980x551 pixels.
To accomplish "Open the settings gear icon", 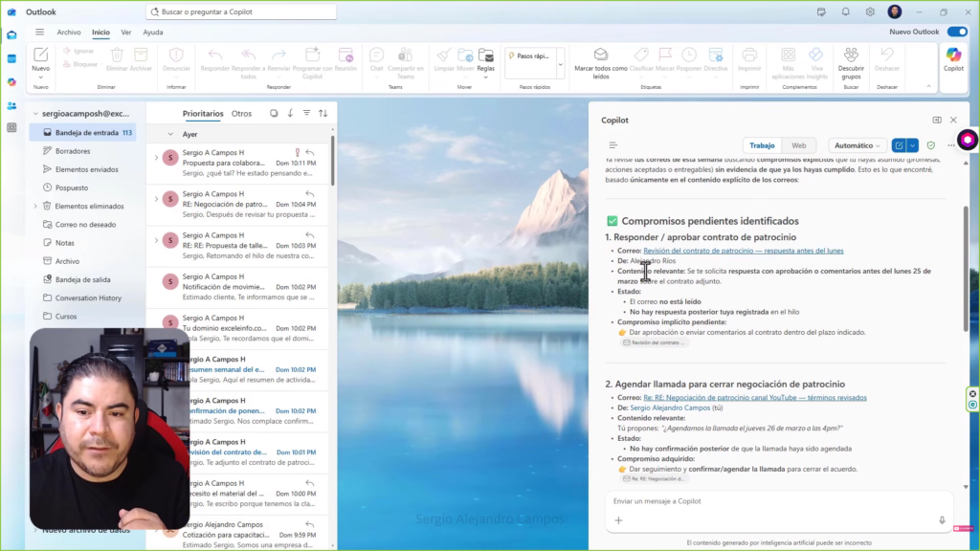I will 870,11.
